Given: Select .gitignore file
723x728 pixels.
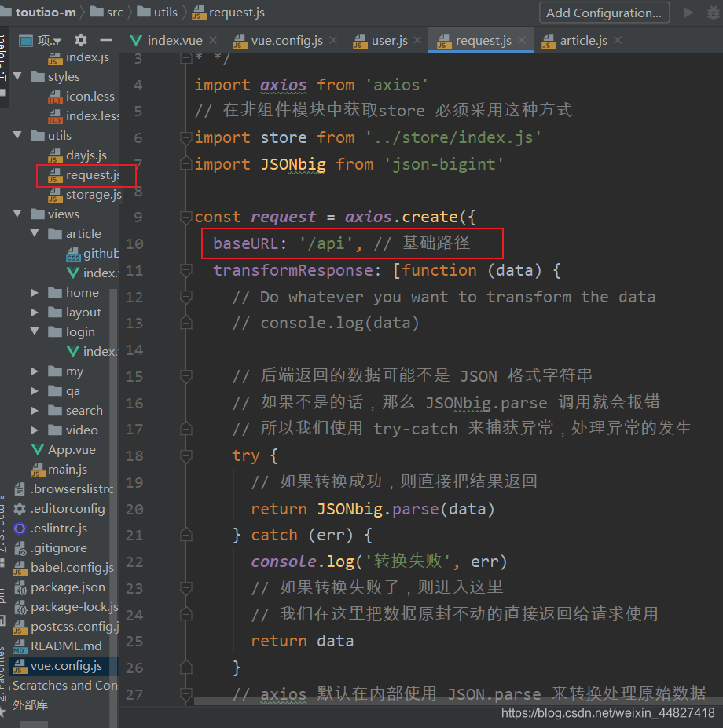Looking at the screenshot, I should pyautogui.click(x=50, y=548).
